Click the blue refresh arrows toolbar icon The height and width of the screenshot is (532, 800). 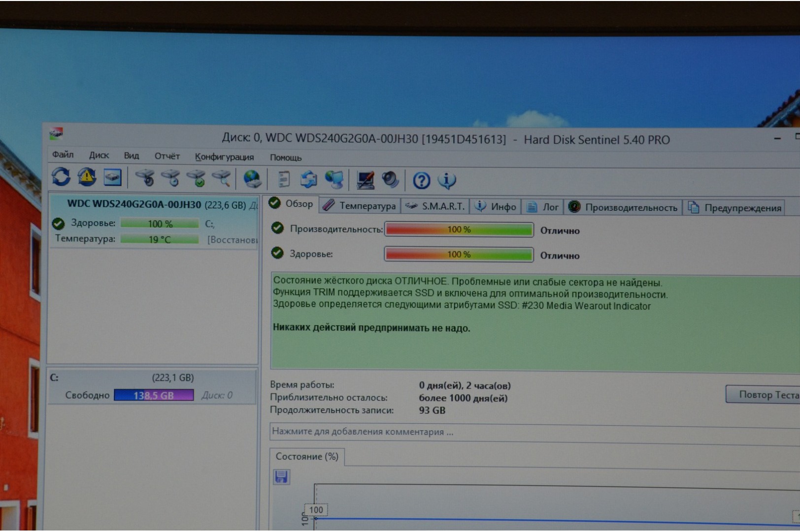point(61,176)
